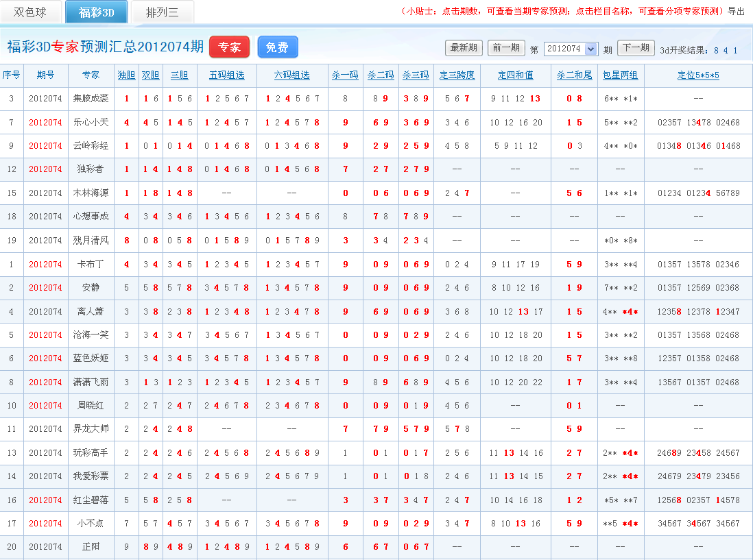Go to 最新期 issue
The width and height of the screenshot is (753, 560).
(464, 48)
